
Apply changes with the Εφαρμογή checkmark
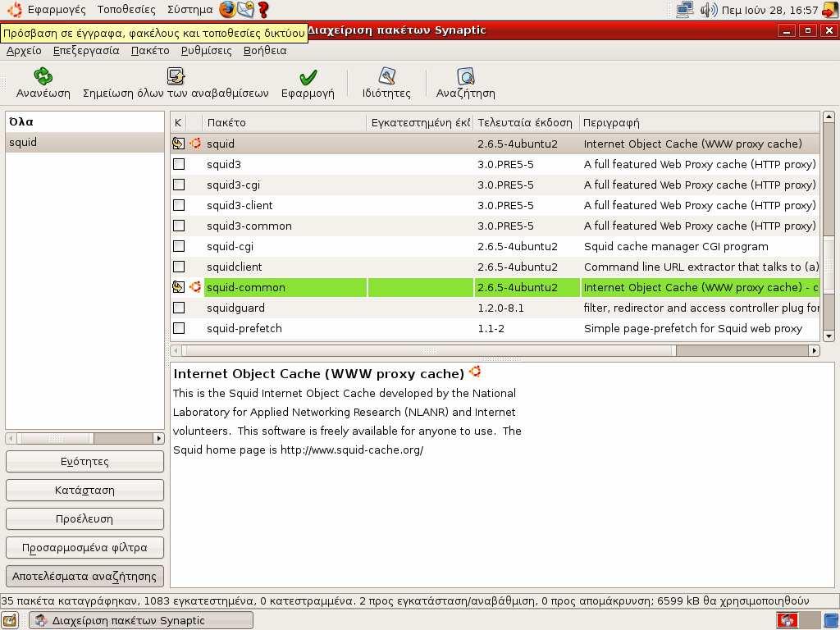click(308, 77)
